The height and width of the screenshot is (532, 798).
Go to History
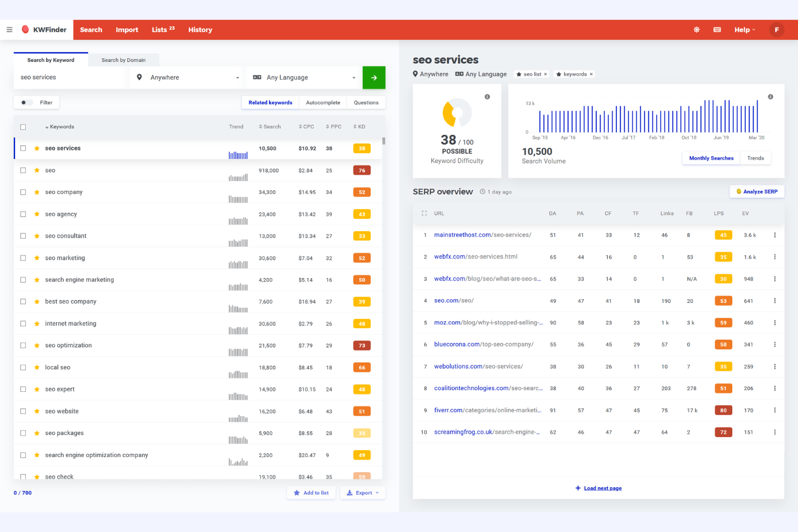click(x=200, y=30)
